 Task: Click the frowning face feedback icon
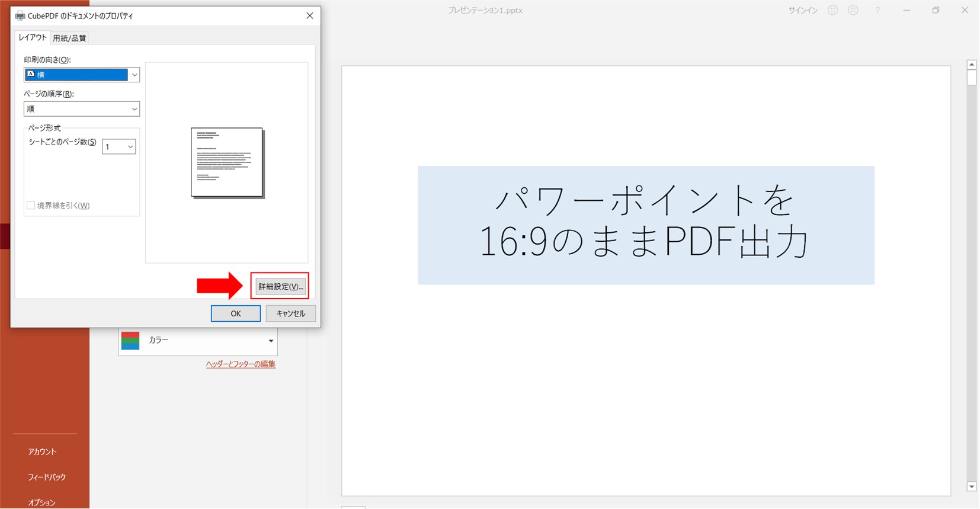(853, 10)
